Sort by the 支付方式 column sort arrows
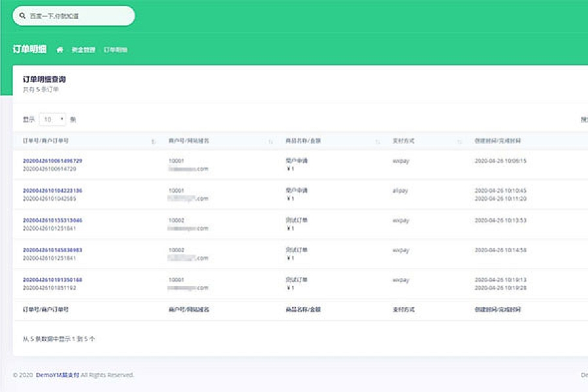 point(459,141)
